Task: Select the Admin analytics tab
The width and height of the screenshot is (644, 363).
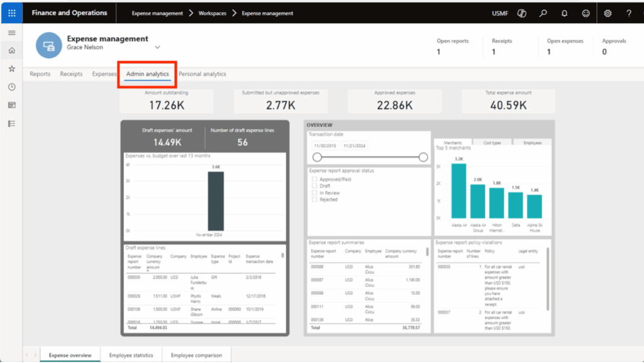Action: pos(147,74)
